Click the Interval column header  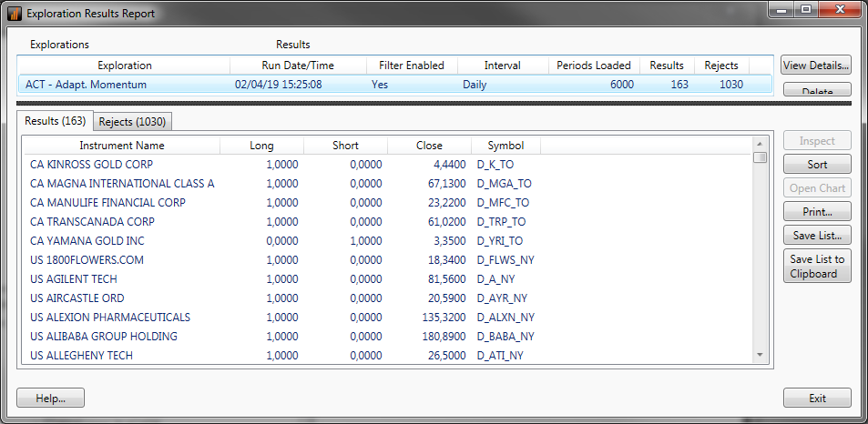502,66
